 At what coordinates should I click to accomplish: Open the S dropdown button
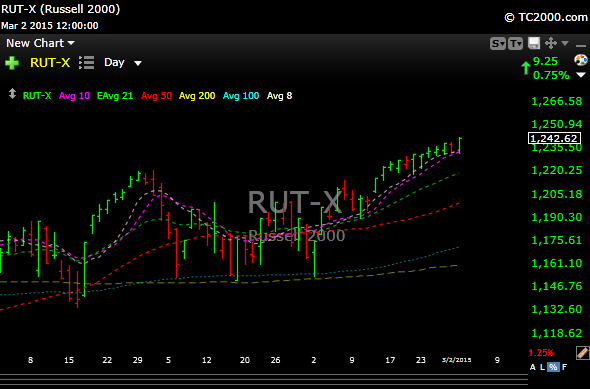pyautogui.click(x=498, y=44)
